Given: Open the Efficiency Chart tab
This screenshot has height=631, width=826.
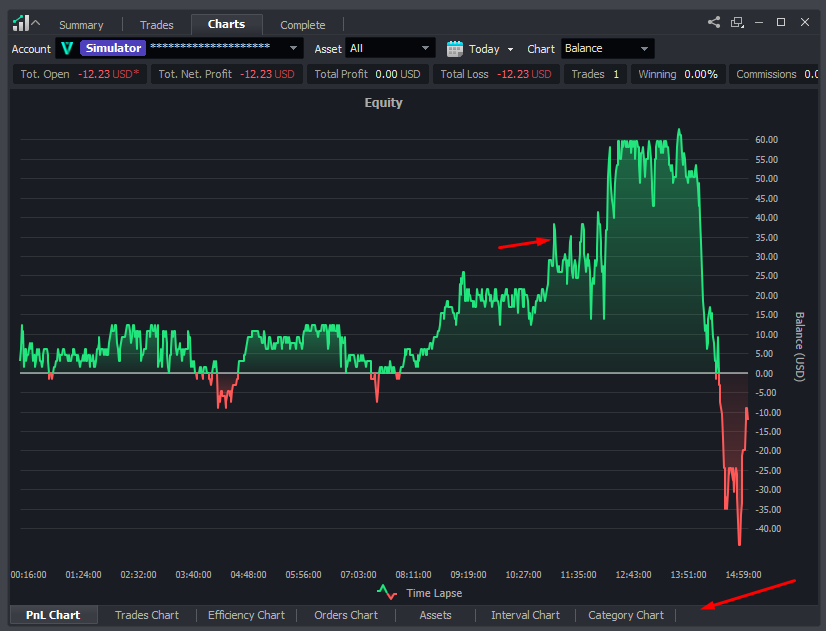Looking at the screenshot, I should click(x=246, y=615).
